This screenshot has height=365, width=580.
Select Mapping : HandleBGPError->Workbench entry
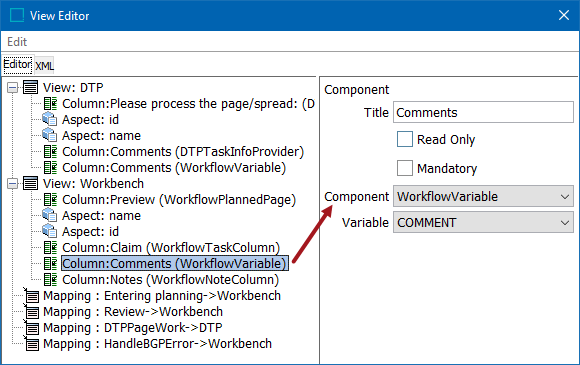(158, 344)
